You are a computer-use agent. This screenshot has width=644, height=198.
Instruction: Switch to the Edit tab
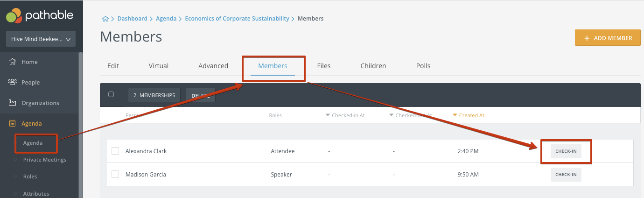113,66
